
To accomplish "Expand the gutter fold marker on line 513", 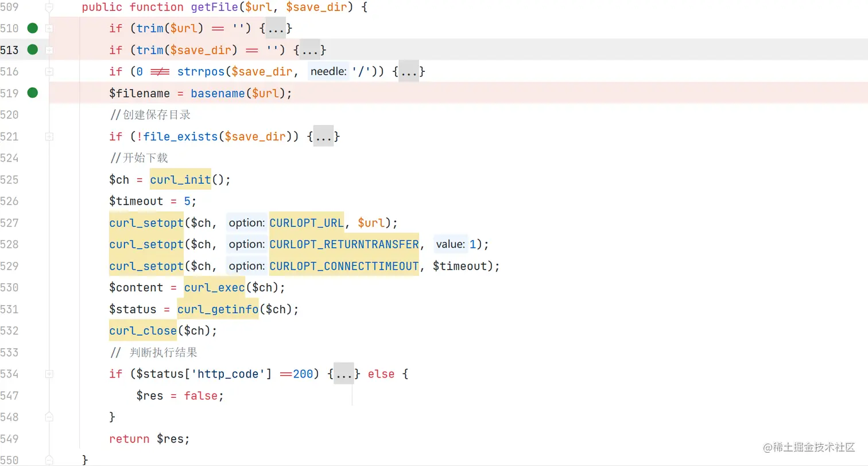I will pos(49,50).
